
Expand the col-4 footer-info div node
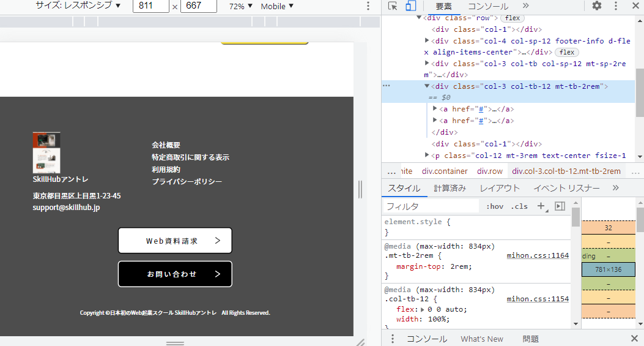[x=427, y=40]
